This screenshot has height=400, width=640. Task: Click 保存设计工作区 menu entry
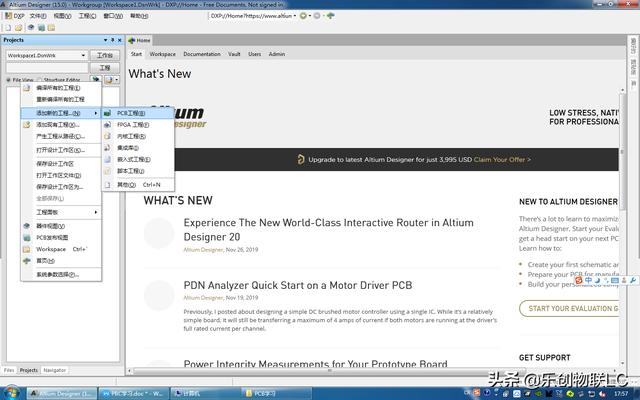(x=61, y=164)
